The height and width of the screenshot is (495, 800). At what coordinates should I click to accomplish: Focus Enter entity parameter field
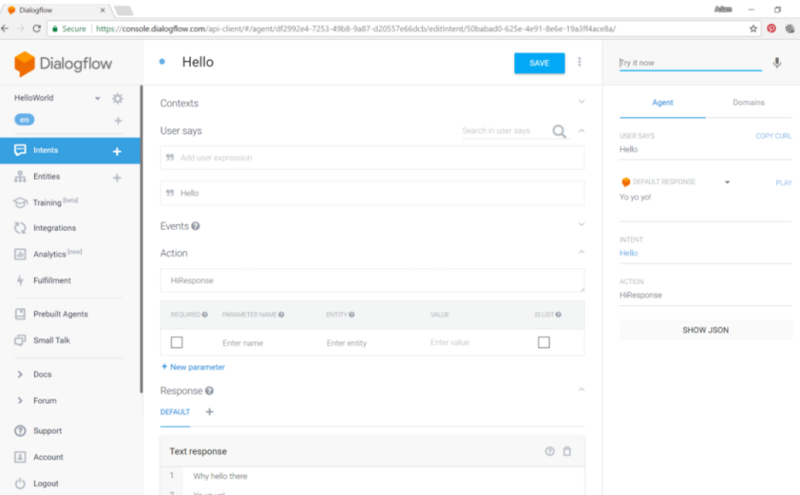pyautogui.click(x=347, y=343)
